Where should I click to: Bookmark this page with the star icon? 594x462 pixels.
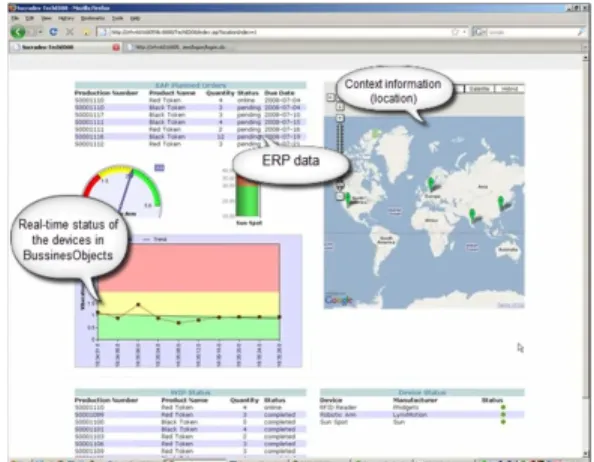click(455, 32)
